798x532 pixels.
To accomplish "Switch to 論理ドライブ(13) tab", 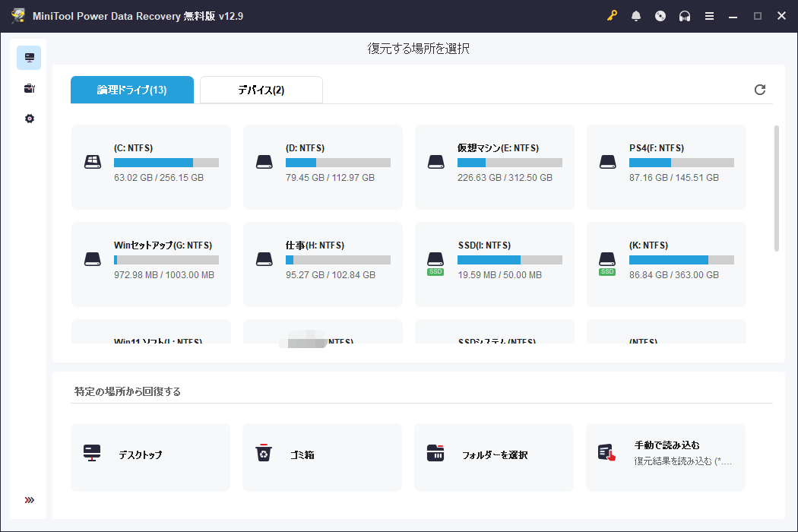I will [131, 90].
